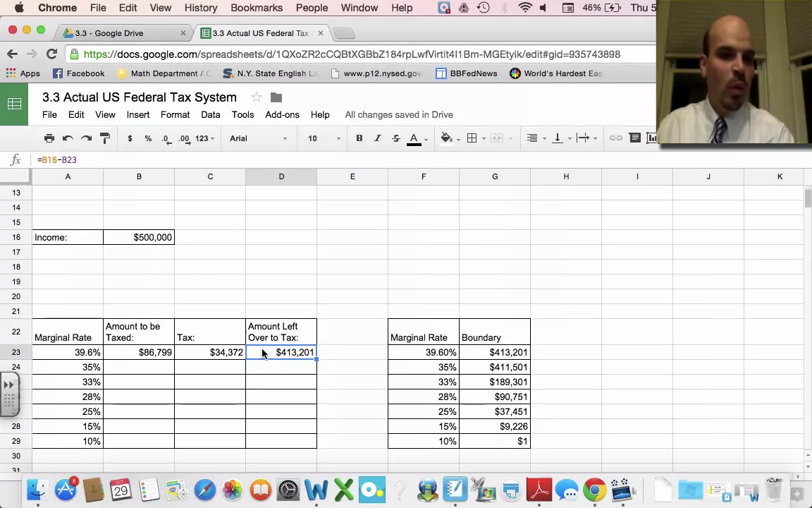The height and width of the screenshot is (508, 812).
Task: Toggle italic formatting
Action: 378,138
